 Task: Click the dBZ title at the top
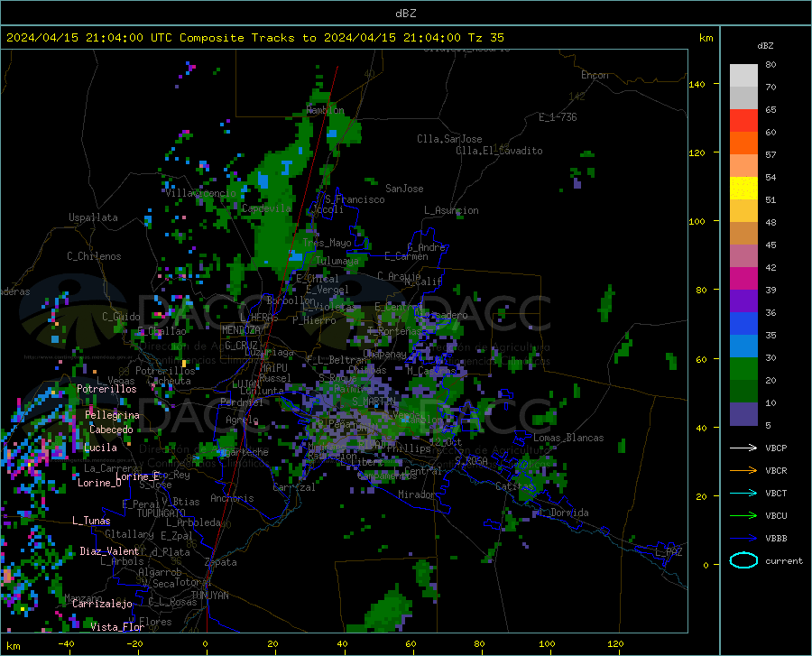405,13
